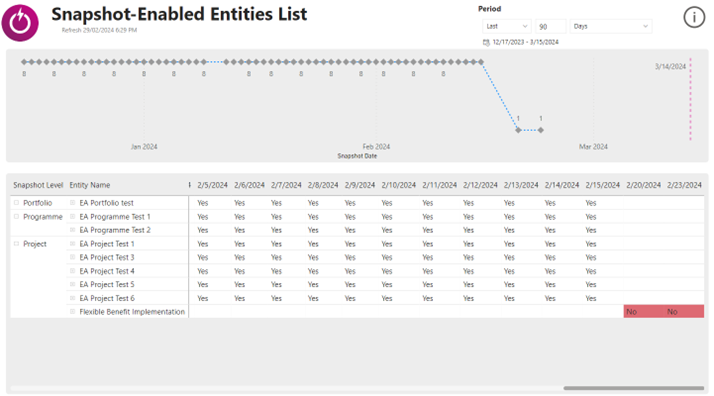
Task: Expand the EA Project Test 3 entity
Action: (72, 257)
